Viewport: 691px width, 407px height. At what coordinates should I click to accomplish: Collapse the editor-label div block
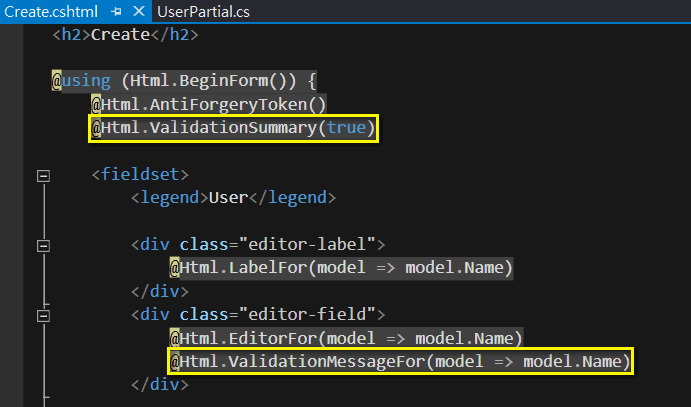(x=42, y=245)
